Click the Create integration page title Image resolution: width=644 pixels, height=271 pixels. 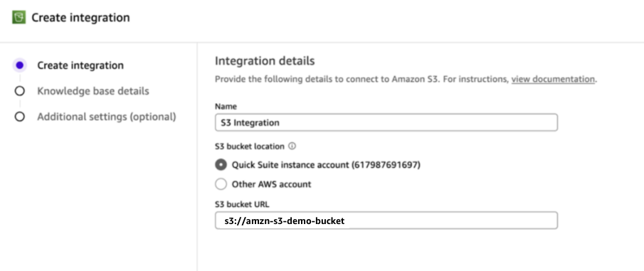coord(81,18)
